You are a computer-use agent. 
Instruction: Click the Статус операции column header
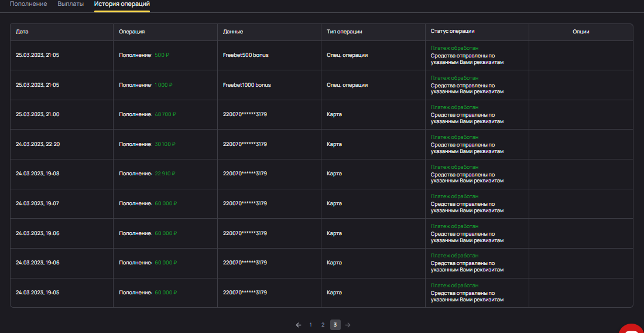[x=452, y=32]
